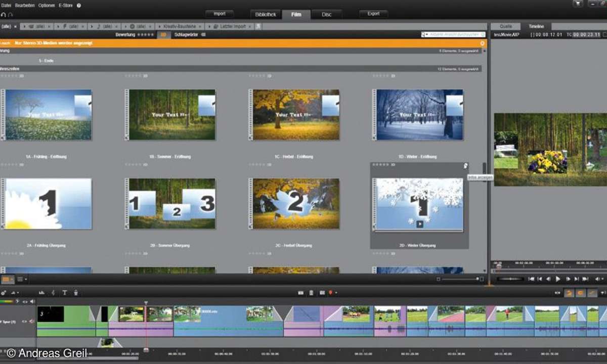This screenshot has width=607, height=364.
Task: Expand the video (alle) tab arrow
Action: pyautogui.click(x=24, y=26)
